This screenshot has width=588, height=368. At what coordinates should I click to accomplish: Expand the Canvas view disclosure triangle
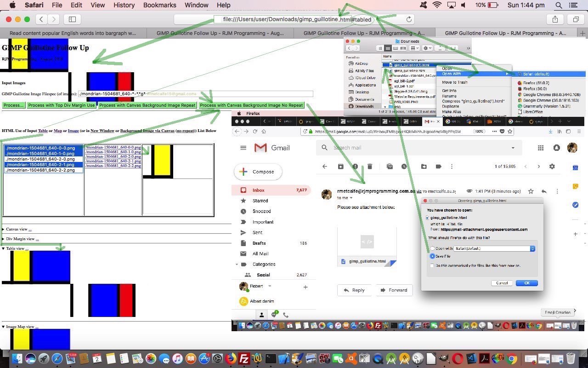click(3, 229)
